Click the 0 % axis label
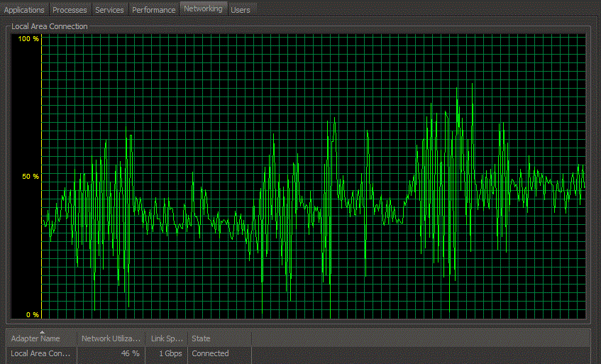 click(32, 314)
